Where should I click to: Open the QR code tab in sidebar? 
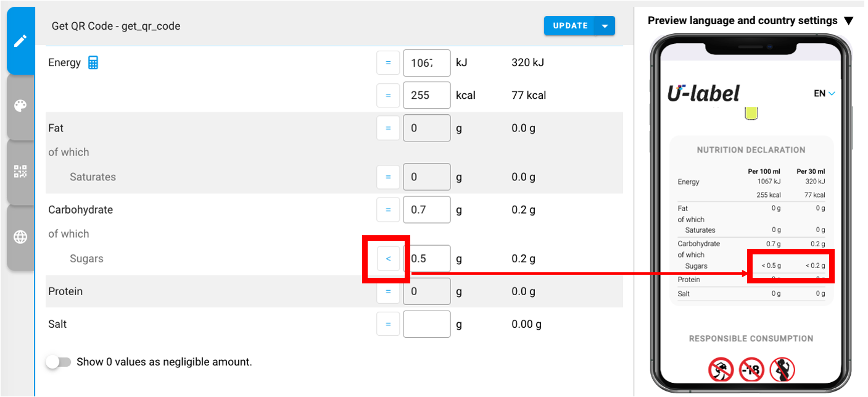coord(20,172)
